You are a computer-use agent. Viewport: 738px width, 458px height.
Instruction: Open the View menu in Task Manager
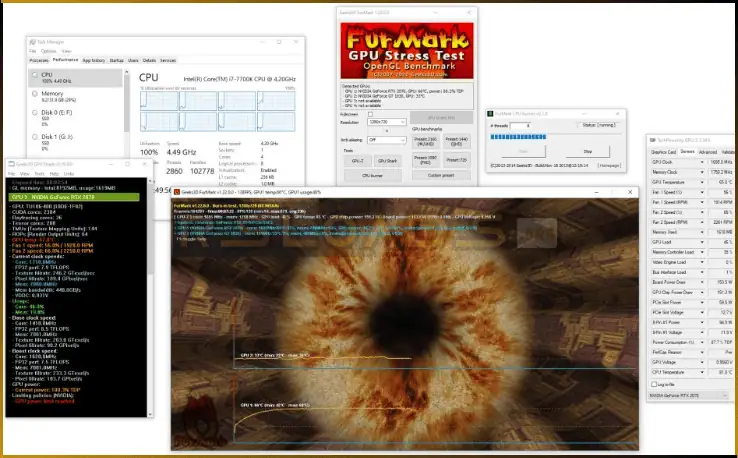tap(67, 51)
